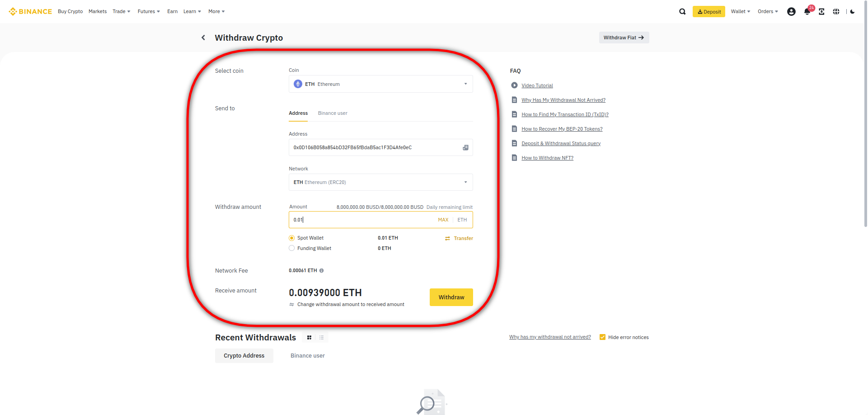Click the page vertical scrollbar
Image resolution: width=868 pixels, height=415 pixels.
click(x=865, y=113)
